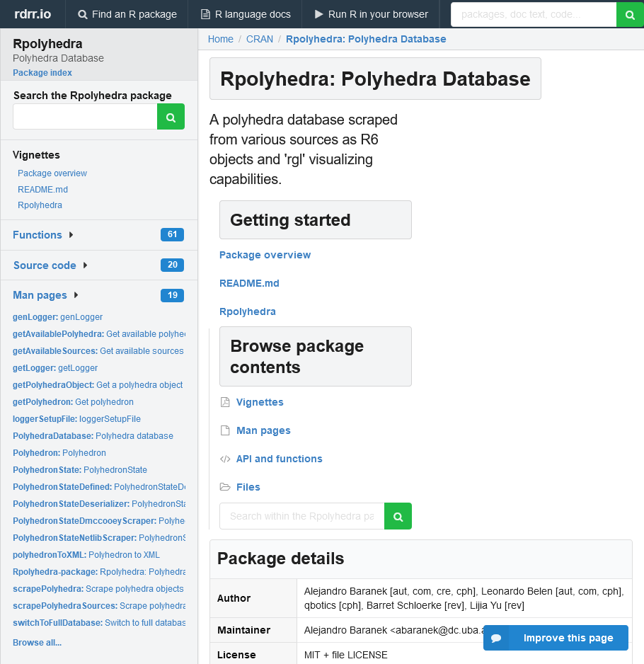Screen dimensions: 644x664
Task: Open the rdrr.io home logo
Action: pyautogui.click(x=33, y=14)
